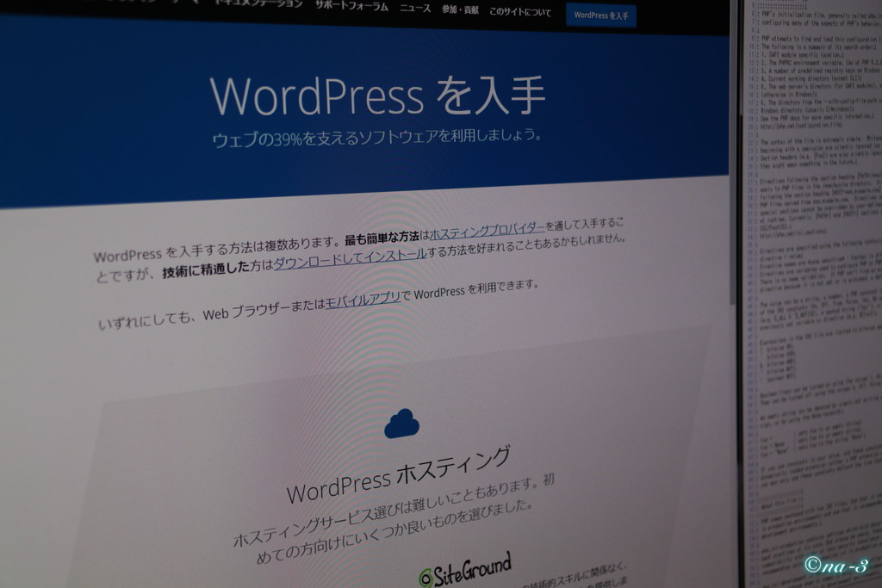The width and height of the screenshot is (882, 588).
Task: Open the このサイトについて nav item
Action: (519, 12)
